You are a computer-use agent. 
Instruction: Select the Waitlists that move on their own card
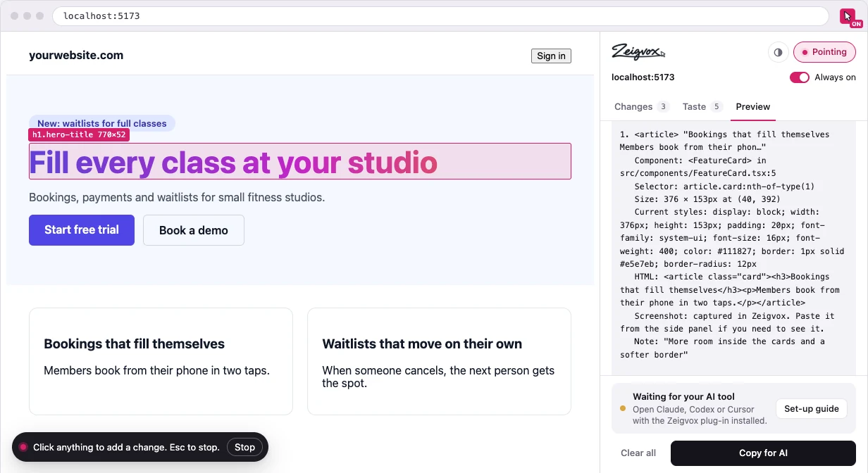click(x=439, y=361)
